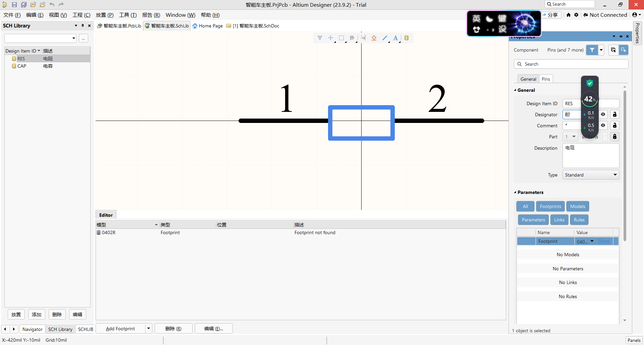Toggle Designator visibility eye icon
Image resolution: width=644 pixels, height=345 pixels.
click(603, 115)
